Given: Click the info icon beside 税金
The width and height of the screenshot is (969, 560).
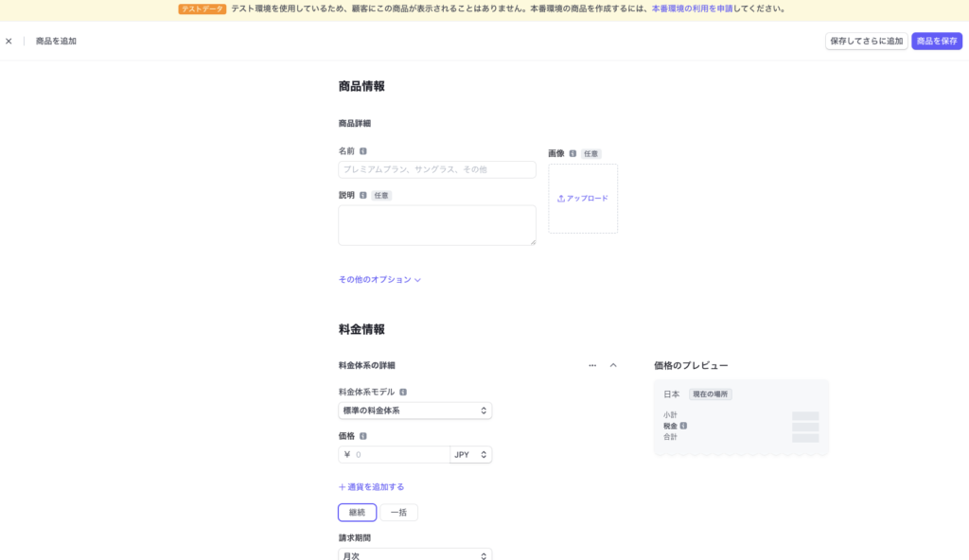Looking at the screenshot, I should click(683, 426).
